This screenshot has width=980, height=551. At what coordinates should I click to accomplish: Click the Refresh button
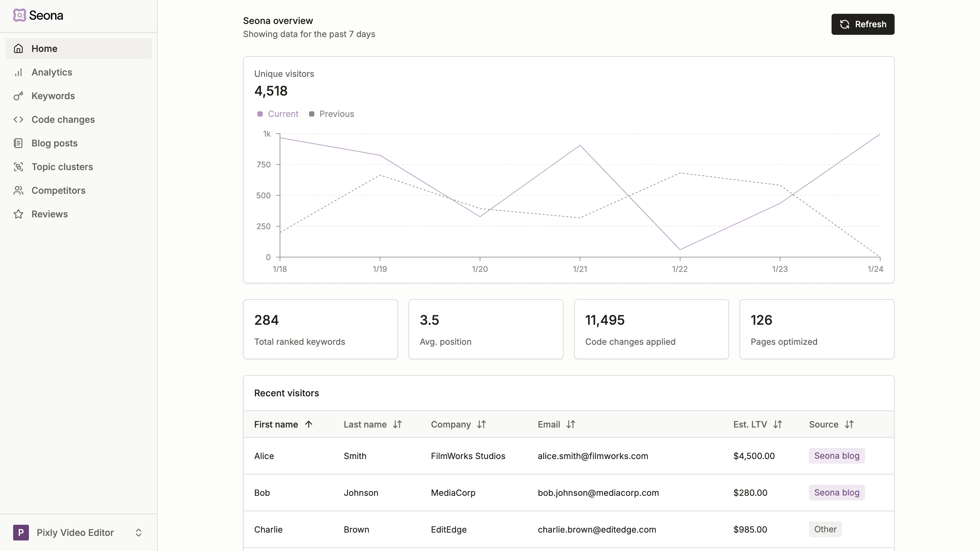[x=863, y=24]
